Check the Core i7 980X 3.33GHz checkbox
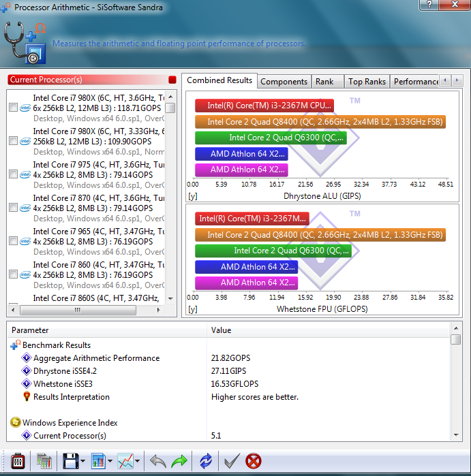471x476 pixels. pyautogui.click(x=13, y=141)
